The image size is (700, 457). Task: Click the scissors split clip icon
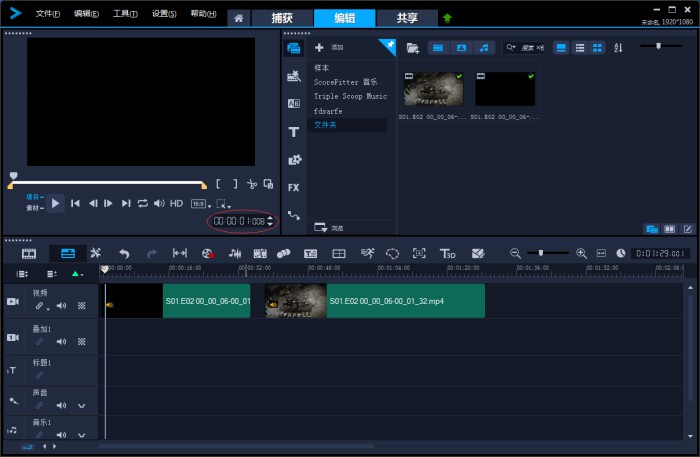[x=252, y=184]
